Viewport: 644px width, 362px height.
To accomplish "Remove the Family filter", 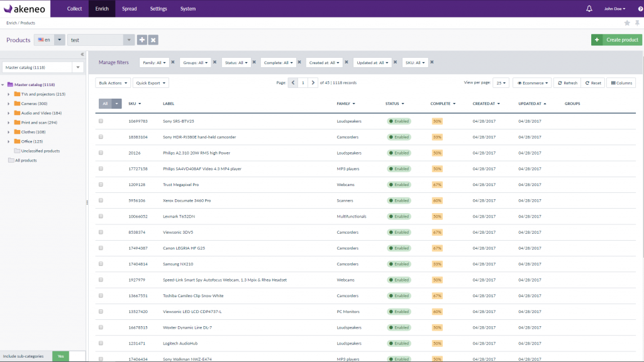I will [x=173, y=62].
